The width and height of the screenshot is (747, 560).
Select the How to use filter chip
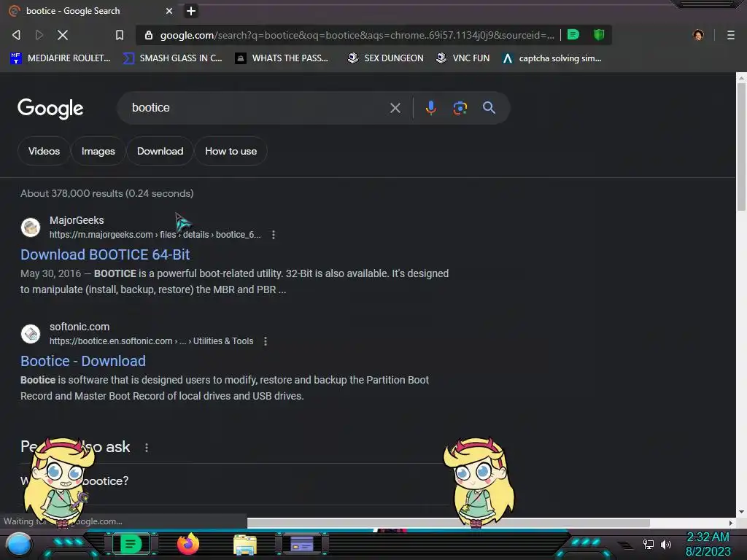[231, 151]
